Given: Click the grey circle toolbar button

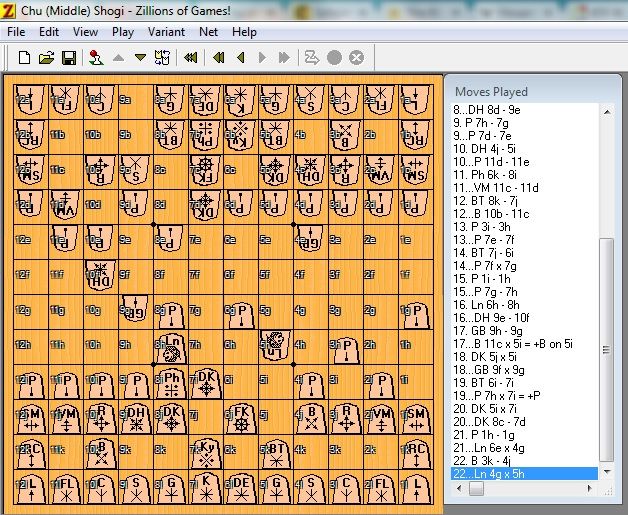Looking at the screenshot, I should pos(334,58).
